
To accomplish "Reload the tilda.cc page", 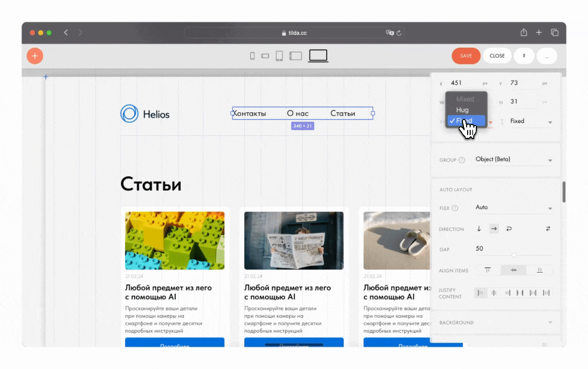I will tap(399, 33).
